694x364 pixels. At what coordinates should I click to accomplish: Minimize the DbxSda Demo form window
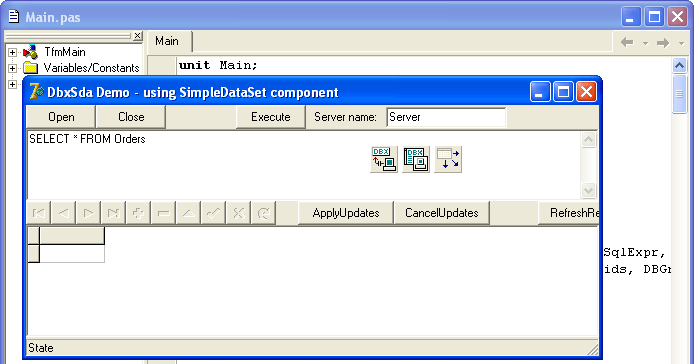[x=540, y=92]
